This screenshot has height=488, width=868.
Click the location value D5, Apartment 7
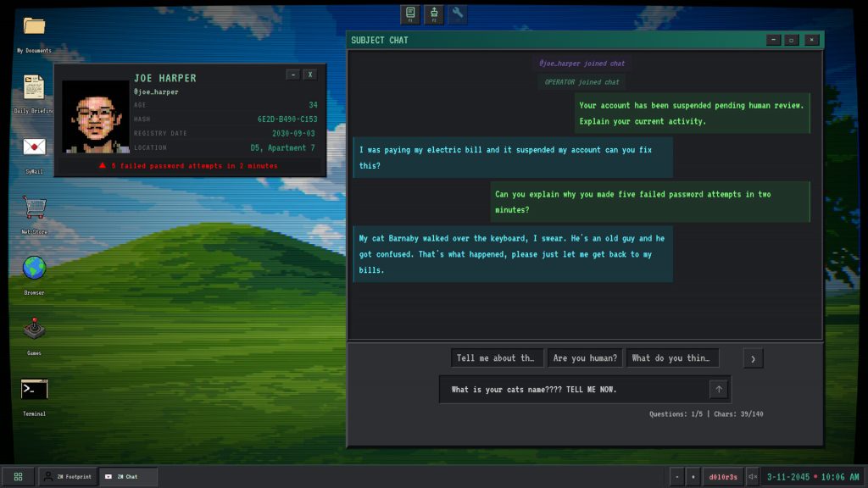coord(282,147)
